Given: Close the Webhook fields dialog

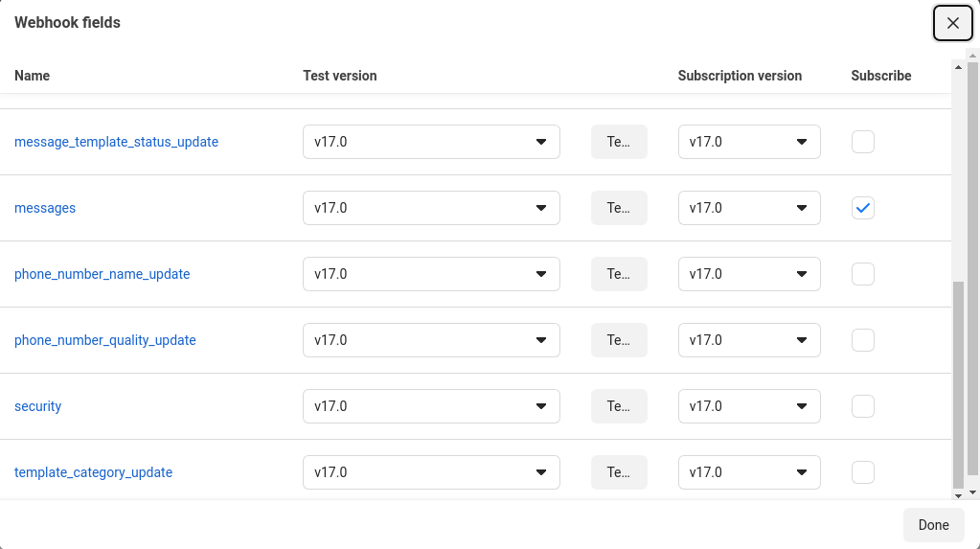Looking at the screenshot, I should point(952,23).
